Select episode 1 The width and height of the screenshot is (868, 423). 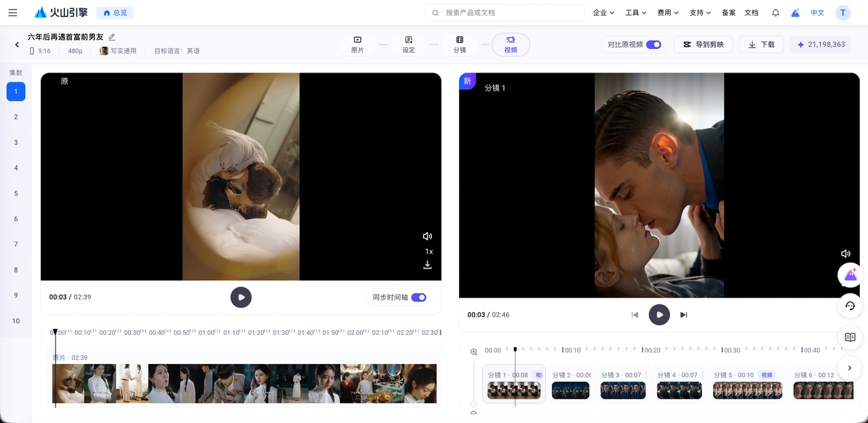[x=16, y=92]
